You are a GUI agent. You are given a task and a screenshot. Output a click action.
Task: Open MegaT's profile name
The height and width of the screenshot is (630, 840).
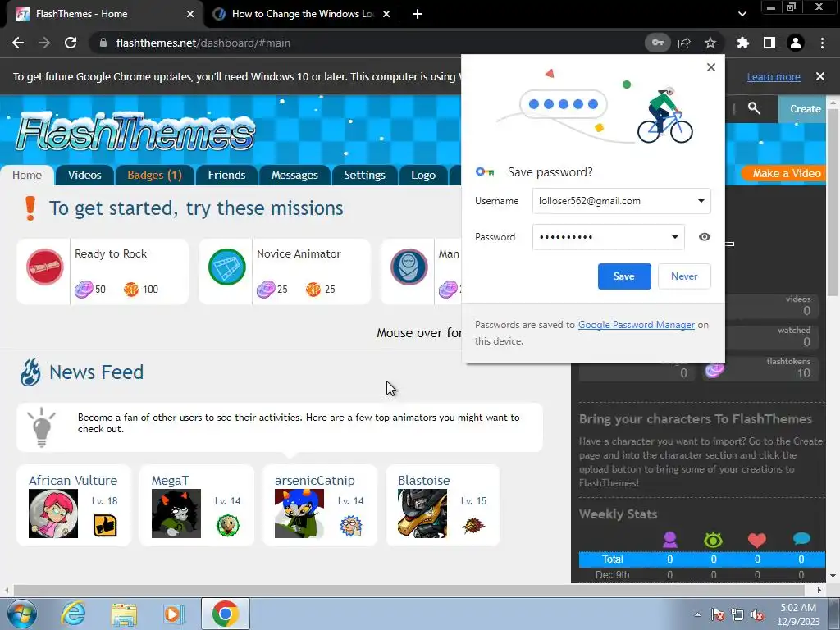170,481
